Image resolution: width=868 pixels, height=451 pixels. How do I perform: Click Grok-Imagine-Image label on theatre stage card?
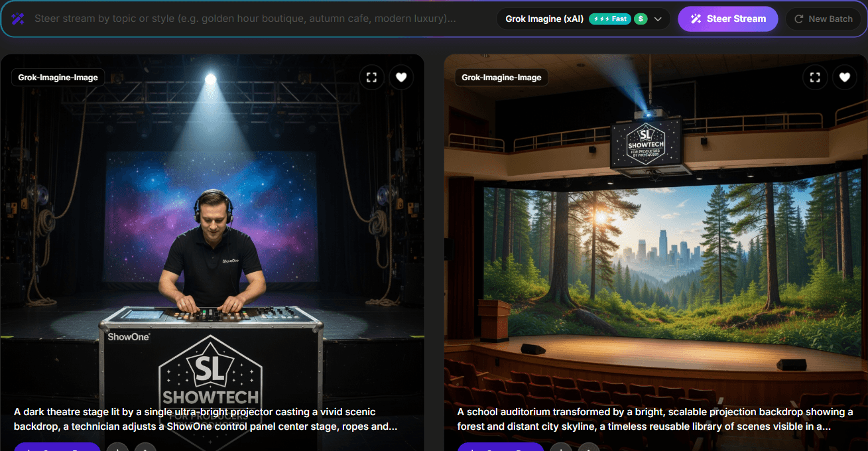[x=58, y=78]
